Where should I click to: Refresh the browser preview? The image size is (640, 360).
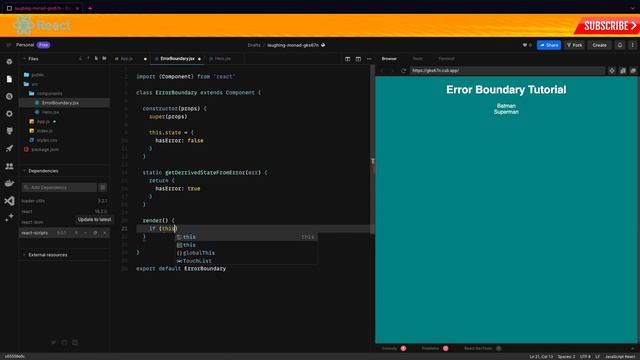403,71
